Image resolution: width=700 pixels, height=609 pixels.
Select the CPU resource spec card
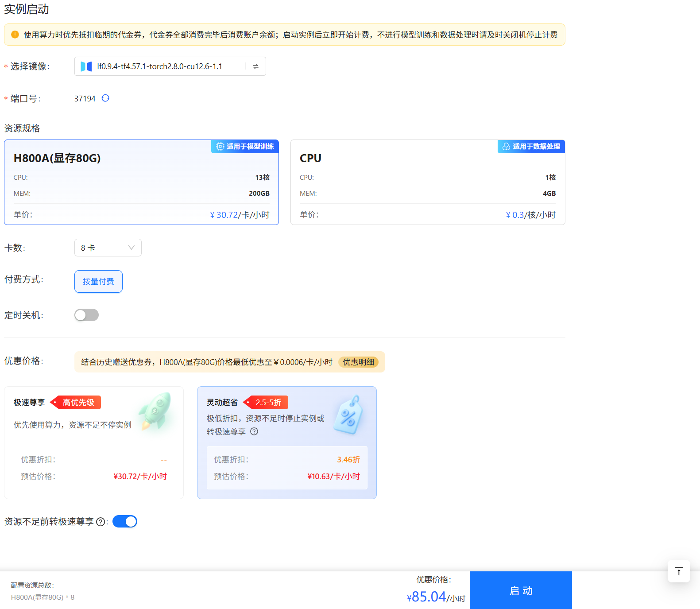427,182
